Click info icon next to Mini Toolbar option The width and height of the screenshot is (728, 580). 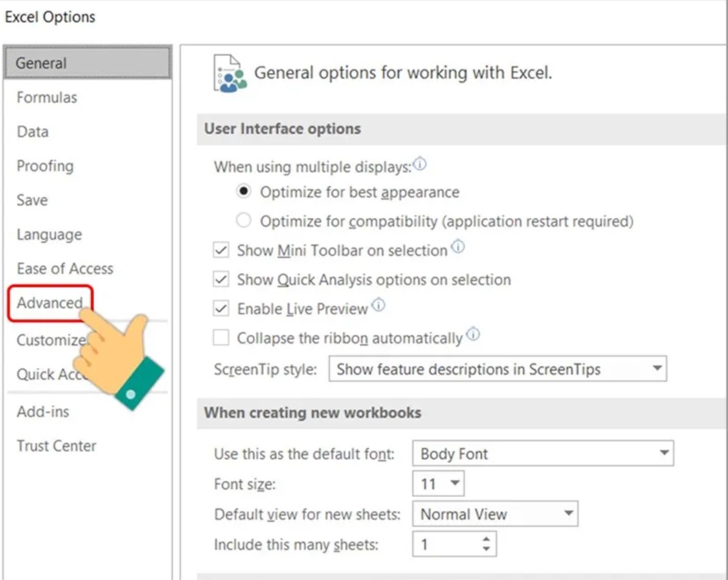(457, 247)
